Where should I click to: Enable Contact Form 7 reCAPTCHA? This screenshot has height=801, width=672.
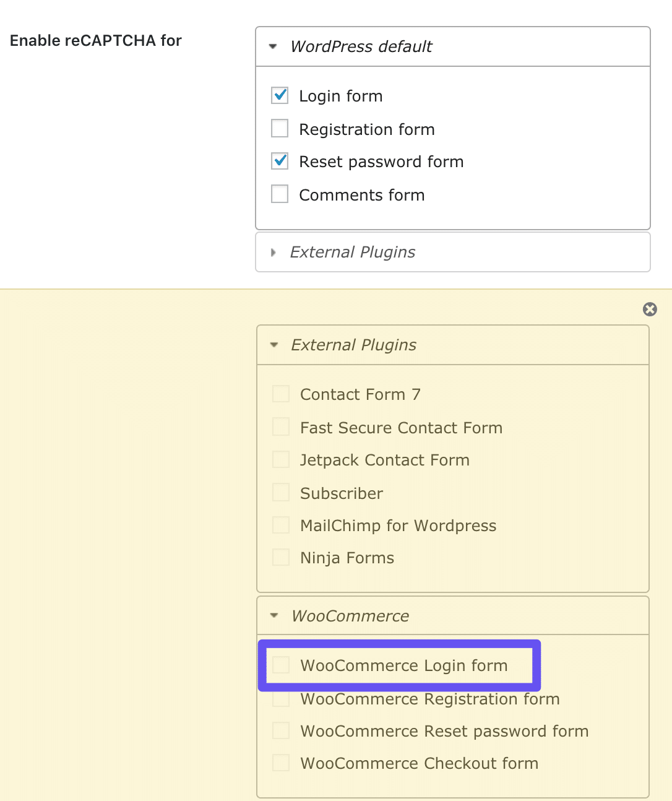[x=280, y=393]
